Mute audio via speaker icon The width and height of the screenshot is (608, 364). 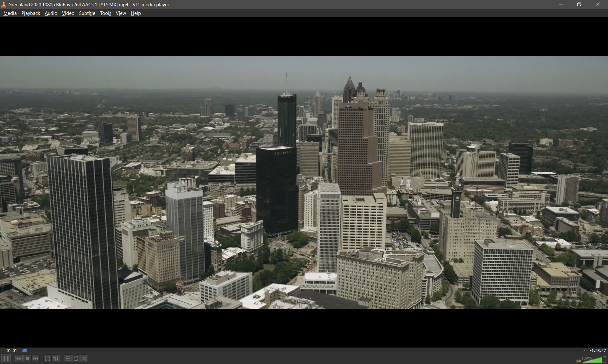coord(579,361)
